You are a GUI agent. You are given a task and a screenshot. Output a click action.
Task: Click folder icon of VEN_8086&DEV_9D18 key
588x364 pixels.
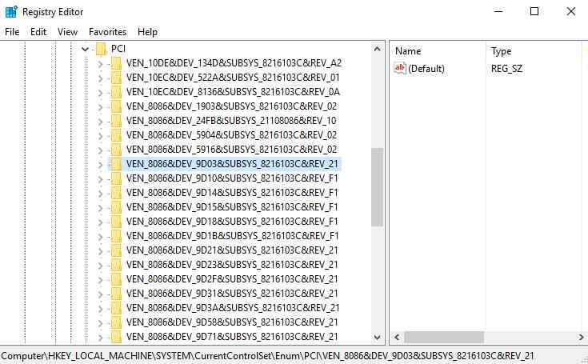tap(116, 221)
